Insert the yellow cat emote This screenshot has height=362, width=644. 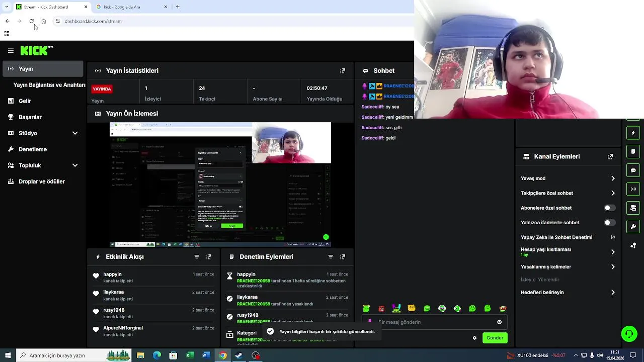(412, 308)
